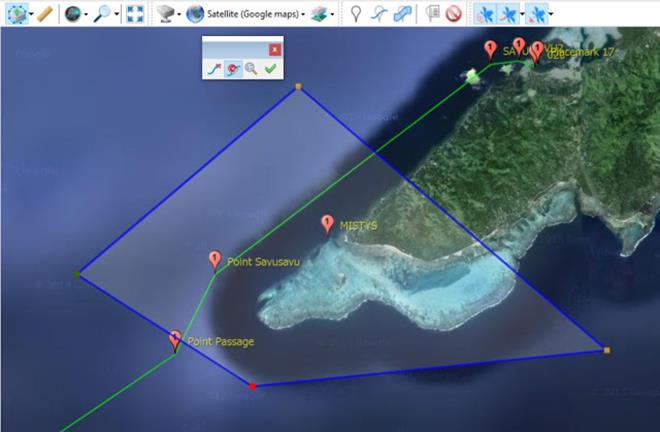The image size is (660, 432).
Task: Close the floating selection toolbar
Action: (275, 49)
